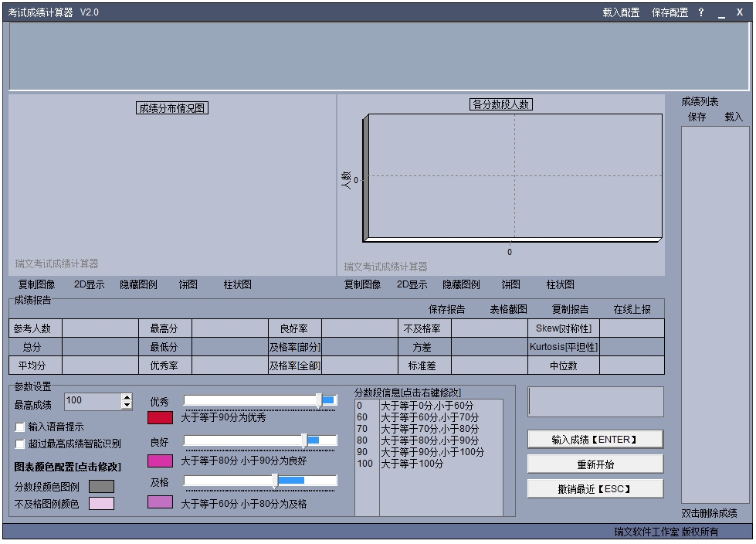Pick the purple 及格 color swatch
756x544 pixels.
[x=160, y=502]
